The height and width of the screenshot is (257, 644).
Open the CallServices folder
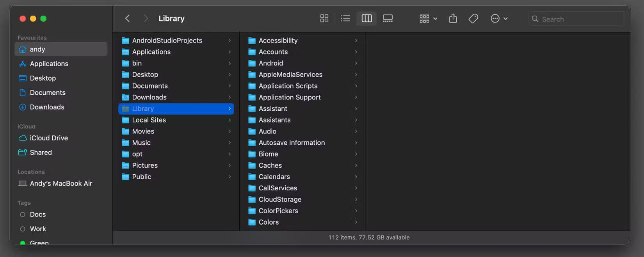point(303,188)
